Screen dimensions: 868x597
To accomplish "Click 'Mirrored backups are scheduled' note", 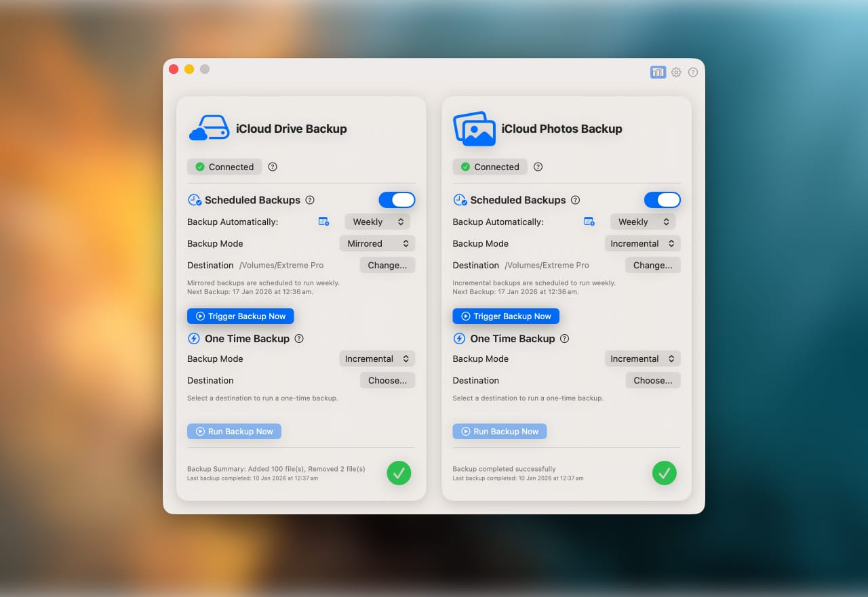I will tap(263, 283).
